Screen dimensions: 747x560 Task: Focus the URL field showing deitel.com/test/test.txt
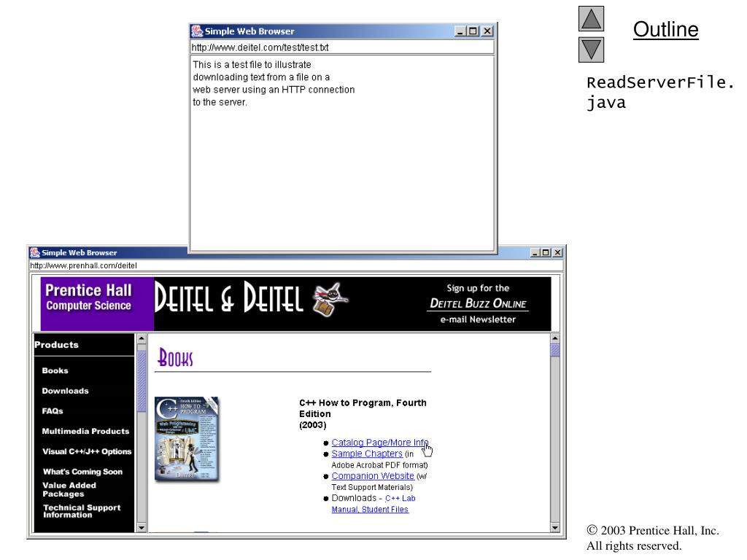[342, 47]
